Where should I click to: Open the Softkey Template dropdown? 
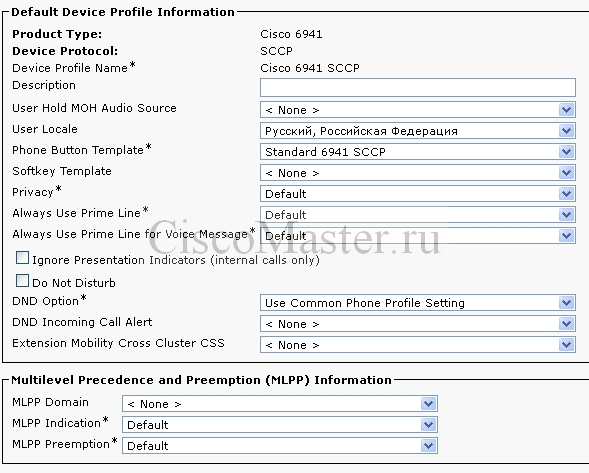418,173
